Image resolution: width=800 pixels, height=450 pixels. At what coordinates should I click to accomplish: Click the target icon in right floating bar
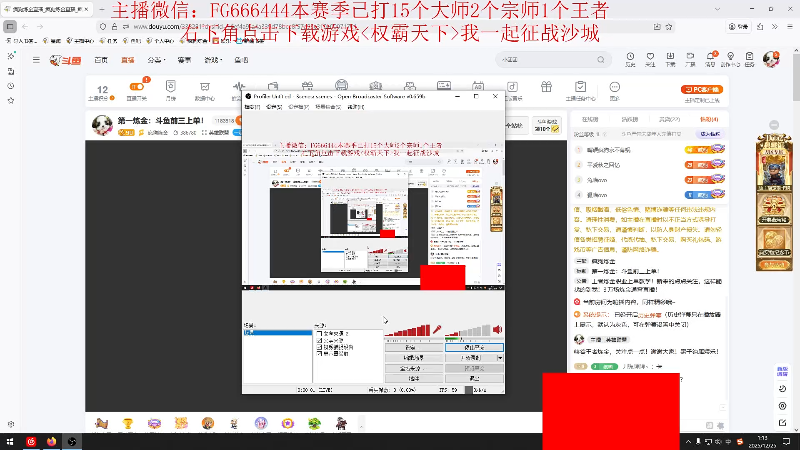pyautogui.click(x=783, y=406)
